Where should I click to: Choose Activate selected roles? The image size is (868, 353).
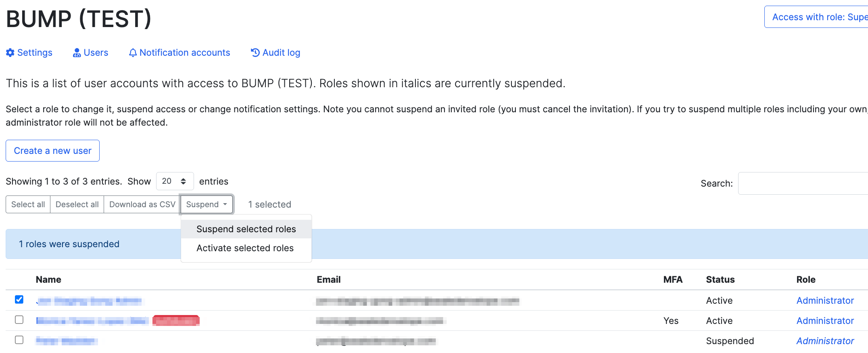pos(246,248)
